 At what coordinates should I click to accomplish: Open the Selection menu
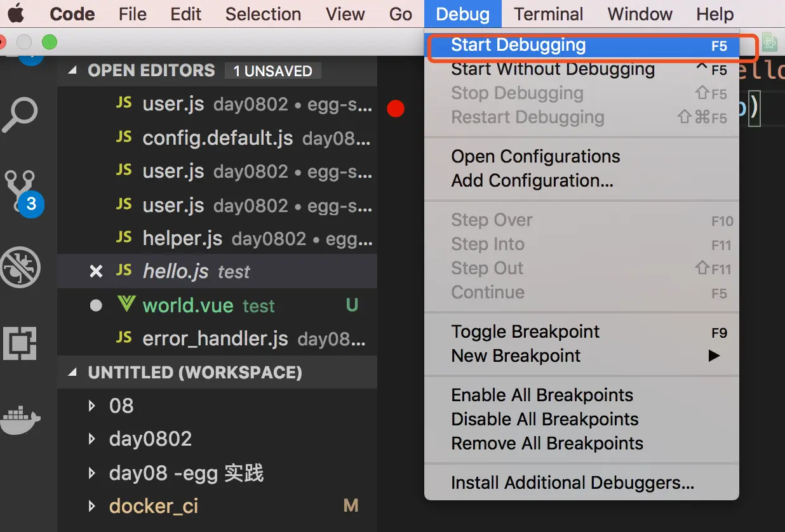click(263, 14)
